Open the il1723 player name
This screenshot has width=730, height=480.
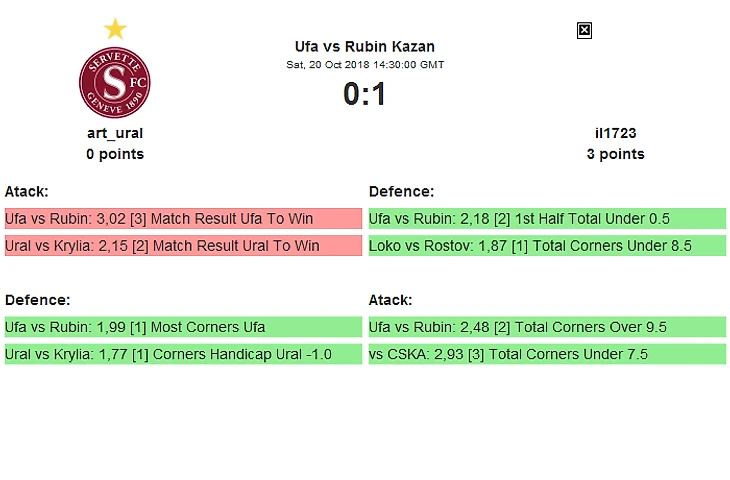(x=615, y=132)
